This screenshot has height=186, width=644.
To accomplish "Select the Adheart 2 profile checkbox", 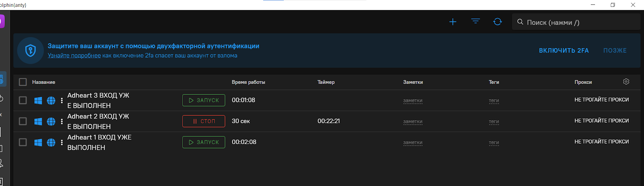I will click(x=23, y=121).
